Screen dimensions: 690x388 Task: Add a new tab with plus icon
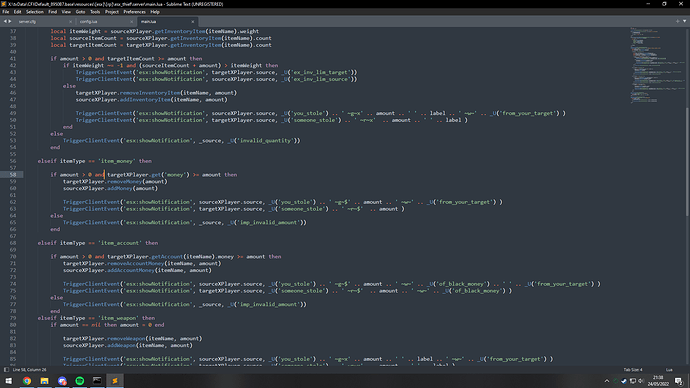coord(677,21)
